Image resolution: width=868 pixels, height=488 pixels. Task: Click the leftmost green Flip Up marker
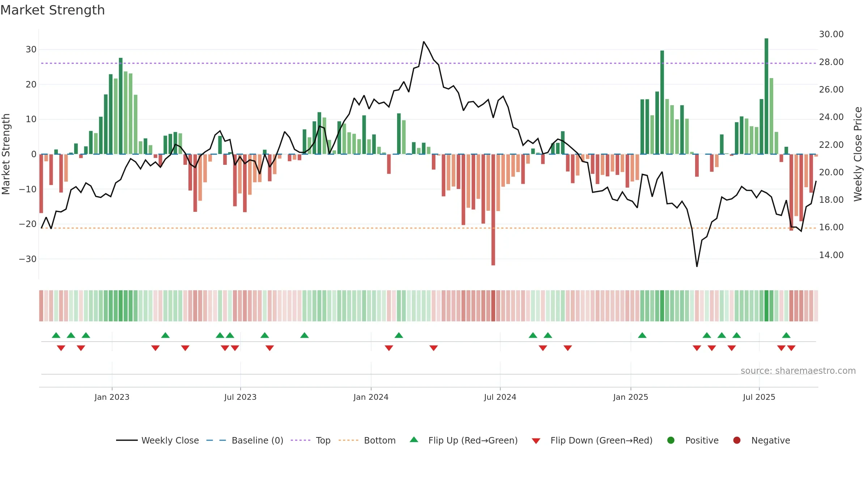(x=56, y=335)
